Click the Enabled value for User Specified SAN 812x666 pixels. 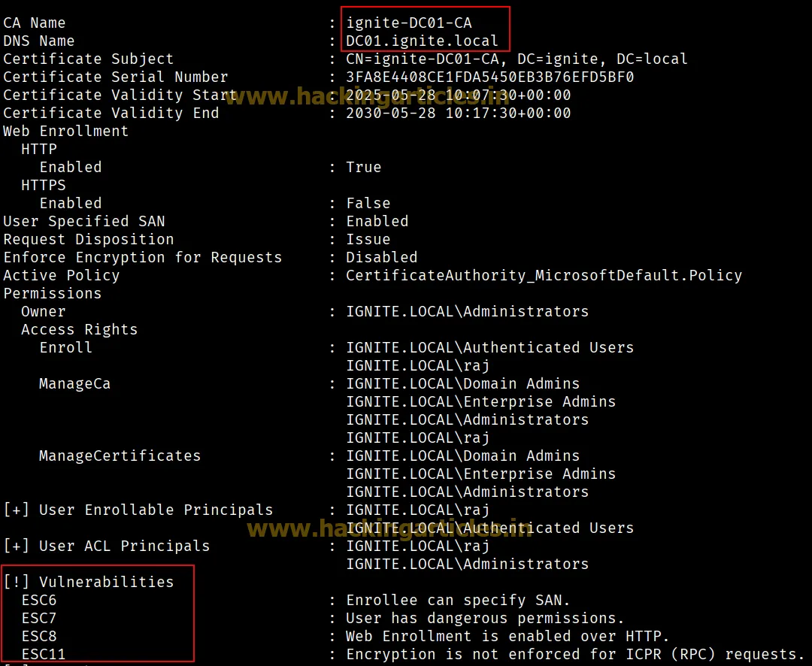point(377,221)
